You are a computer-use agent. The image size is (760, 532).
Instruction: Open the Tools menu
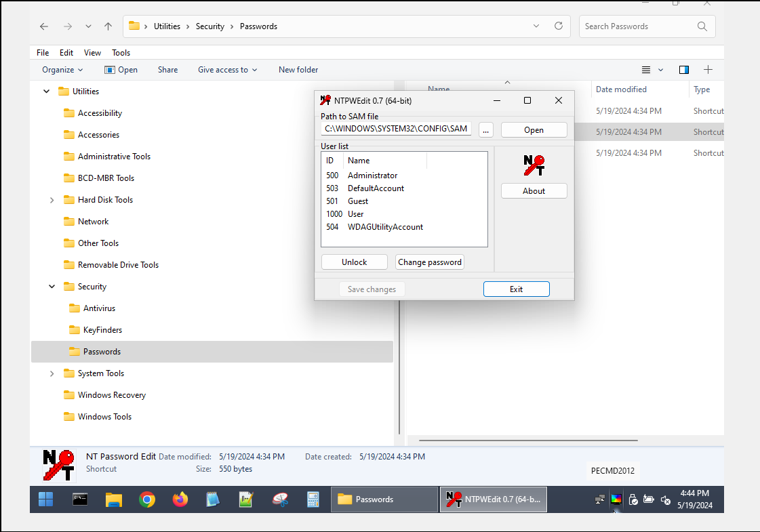(x=121, y=53)
